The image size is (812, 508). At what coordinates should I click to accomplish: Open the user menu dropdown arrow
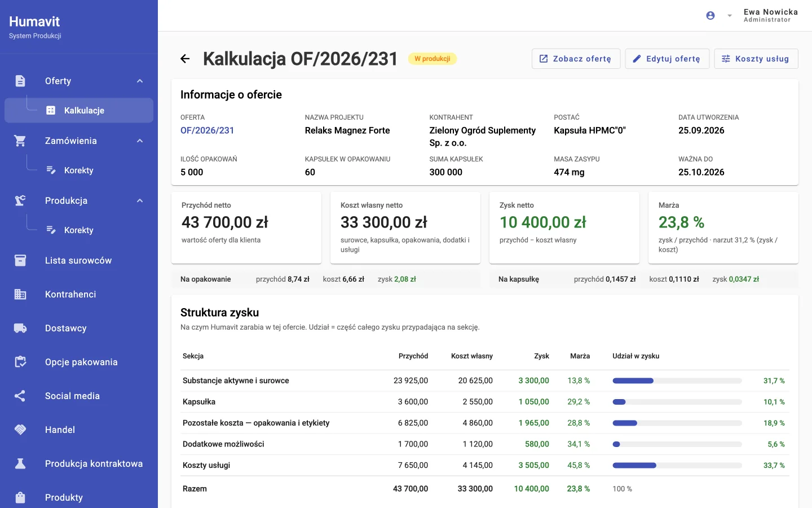[730, 16]
